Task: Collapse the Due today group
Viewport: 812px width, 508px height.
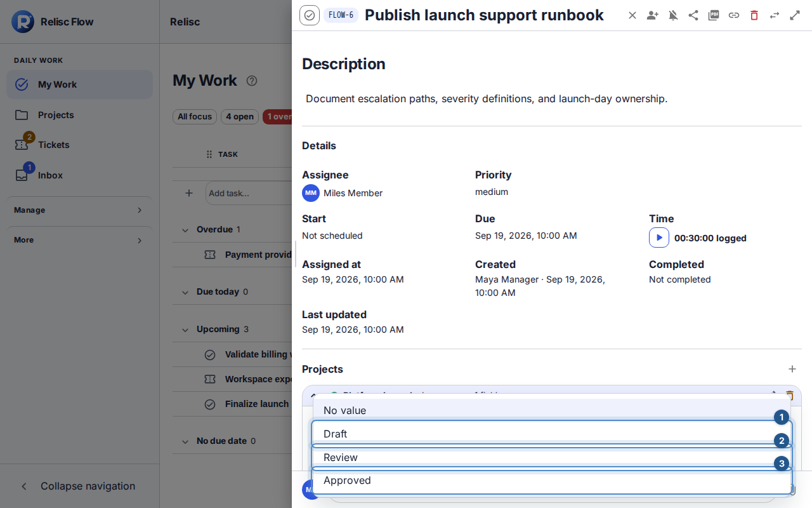Action: tap(185, 292)
